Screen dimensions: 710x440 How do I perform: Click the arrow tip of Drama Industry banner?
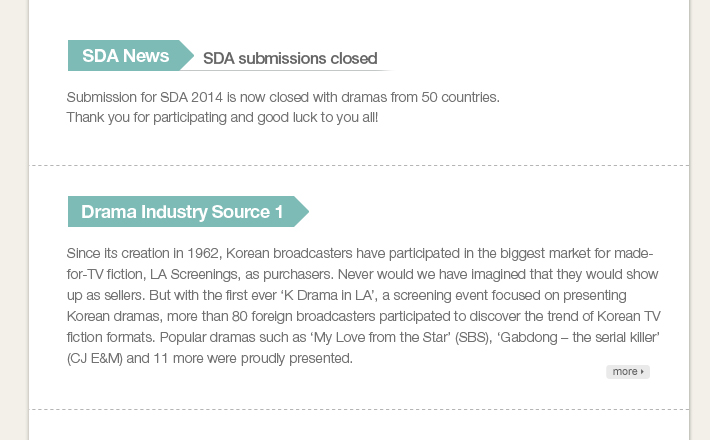click(x=302, y=211)
